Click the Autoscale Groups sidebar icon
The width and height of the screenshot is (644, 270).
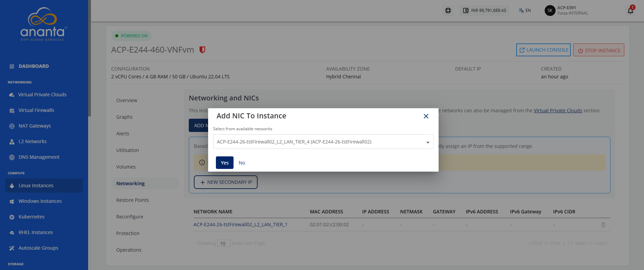12,248
